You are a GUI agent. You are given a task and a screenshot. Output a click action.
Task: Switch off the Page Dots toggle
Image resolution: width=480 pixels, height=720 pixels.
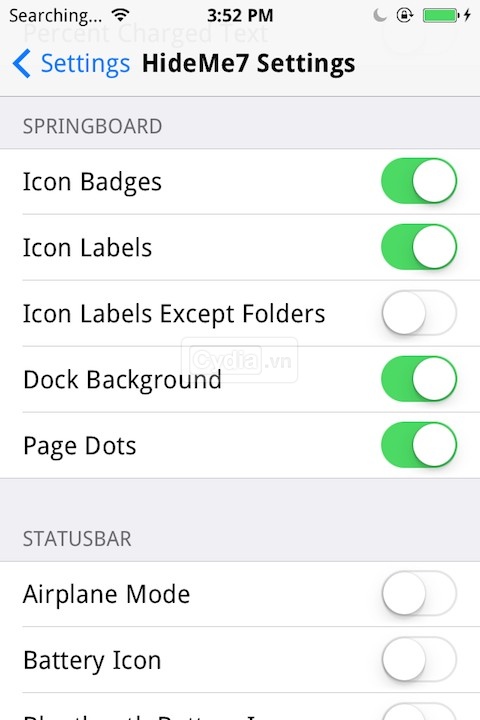(419, 445)
